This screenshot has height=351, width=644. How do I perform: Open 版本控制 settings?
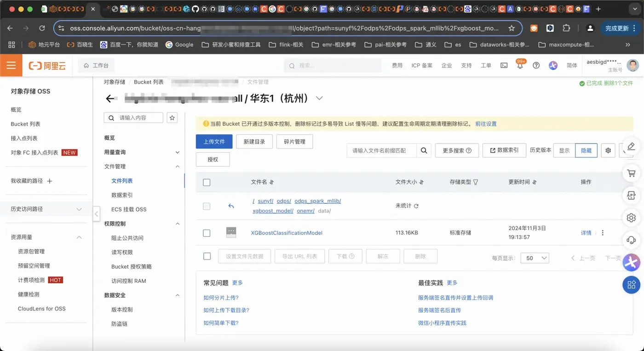click(122, 310)
